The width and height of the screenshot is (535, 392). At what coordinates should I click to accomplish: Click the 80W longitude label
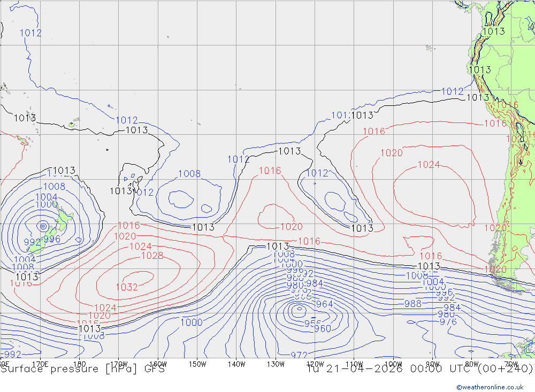tap(472, 364)
